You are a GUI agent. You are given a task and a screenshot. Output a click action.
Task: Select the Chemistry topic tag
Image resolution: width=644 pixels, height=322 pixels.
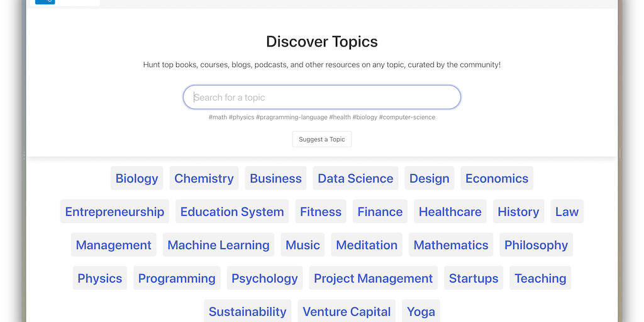pyautogui.click(x=204, y=179)
